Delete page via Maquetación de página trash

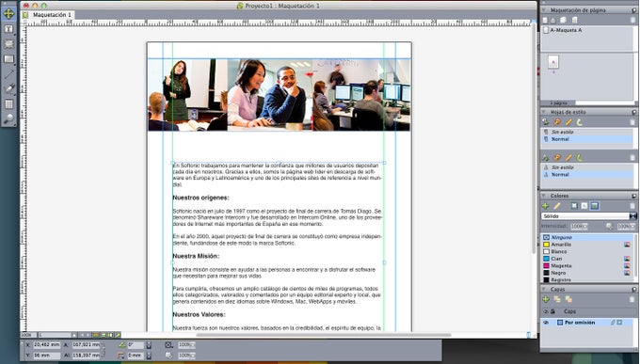(633, 20)
